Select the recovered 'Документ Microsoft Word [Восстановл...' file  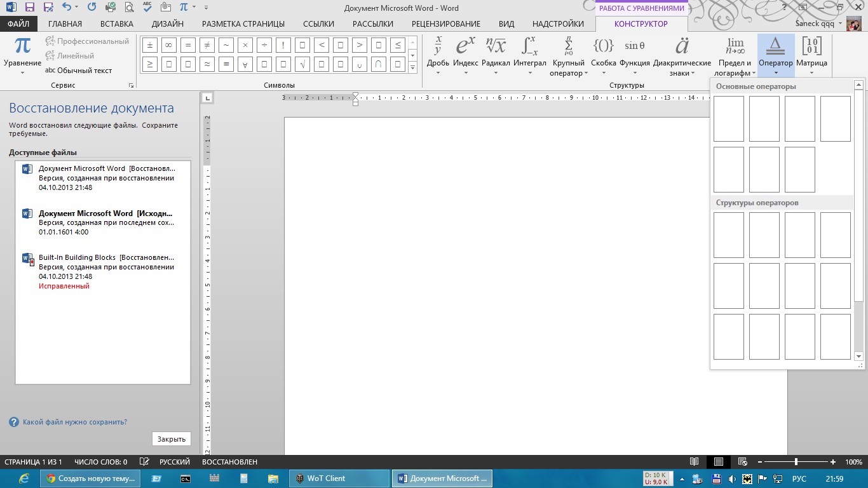(103, 178)
